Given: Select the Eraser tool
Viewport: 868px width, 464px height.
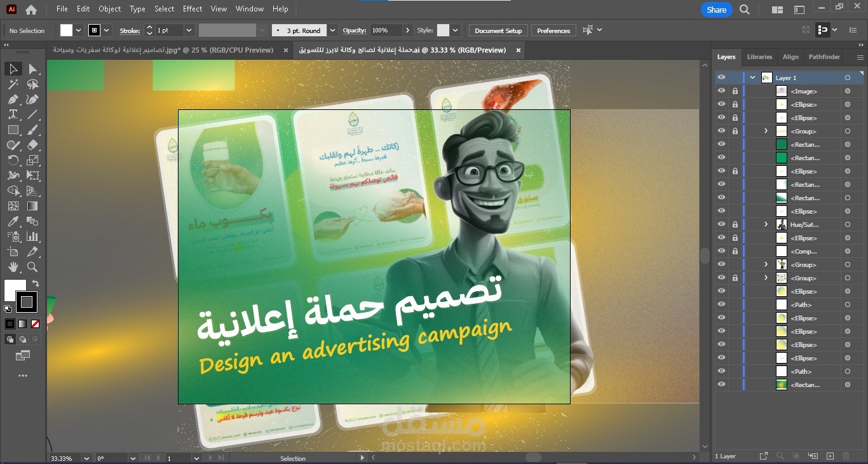Looking at the screenshot, I should point(33,145).
